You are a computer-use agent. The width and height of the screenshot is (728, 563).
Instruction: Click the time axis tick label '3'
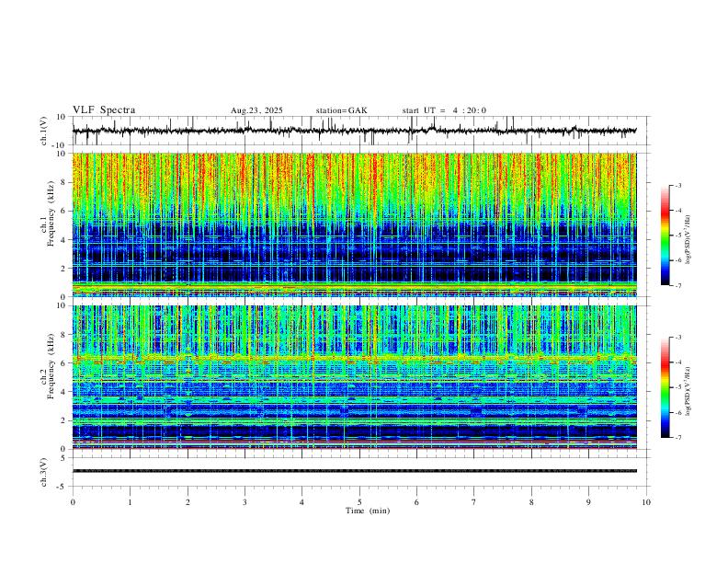click(x=245, y=502)
